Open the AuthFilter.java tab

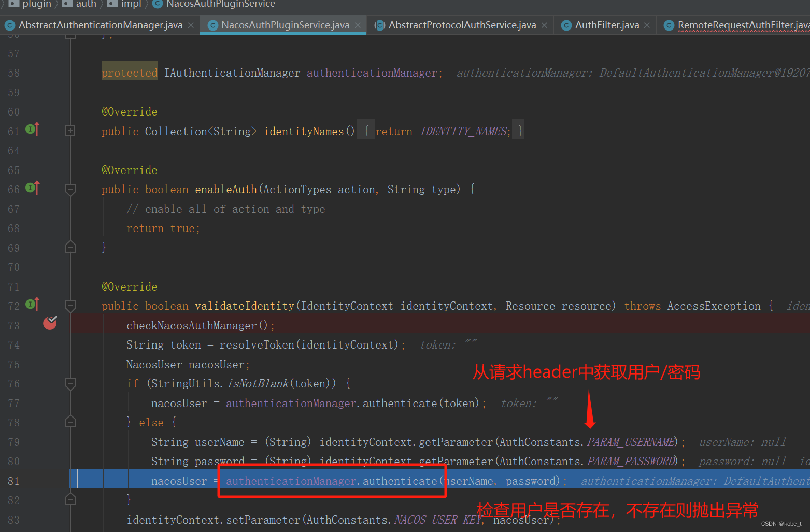[x=607, y=25]
